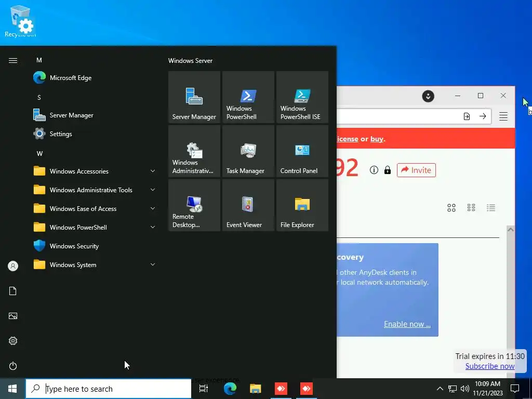
Task: Open the Server Manager tile
Action: 194,97
